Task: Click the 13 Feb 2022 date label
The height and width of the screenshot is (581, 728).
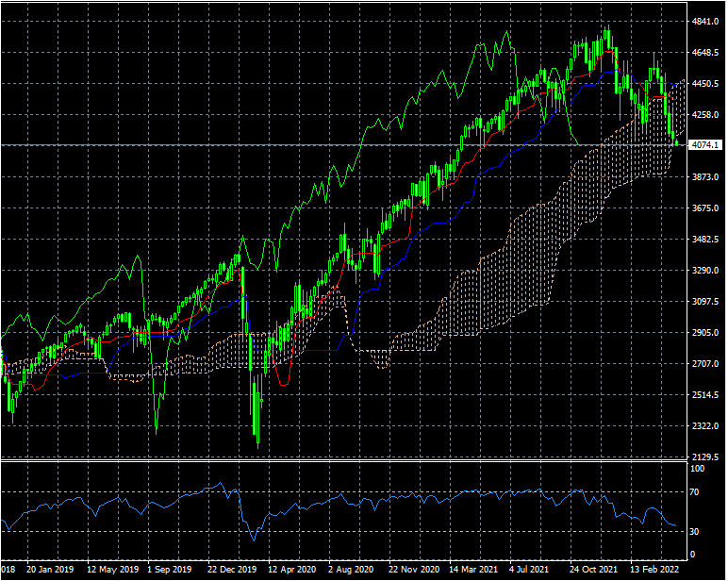Action: (654, 570)
